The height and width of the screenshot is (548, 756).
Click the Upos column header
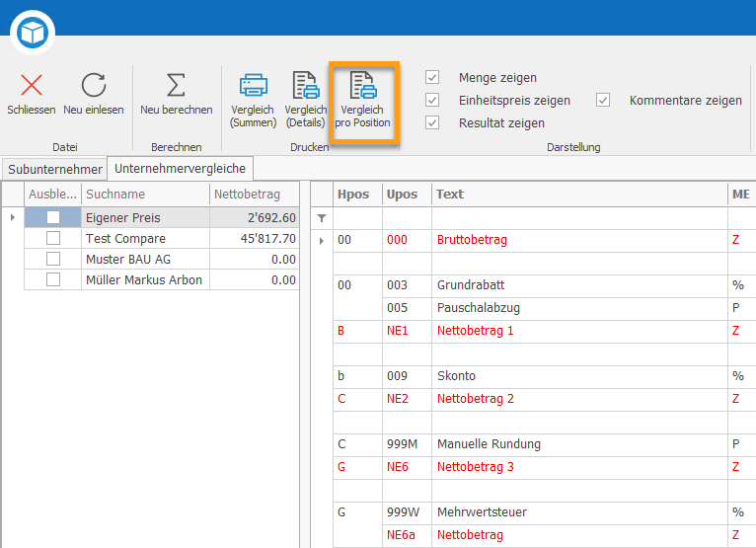point(407,195)
